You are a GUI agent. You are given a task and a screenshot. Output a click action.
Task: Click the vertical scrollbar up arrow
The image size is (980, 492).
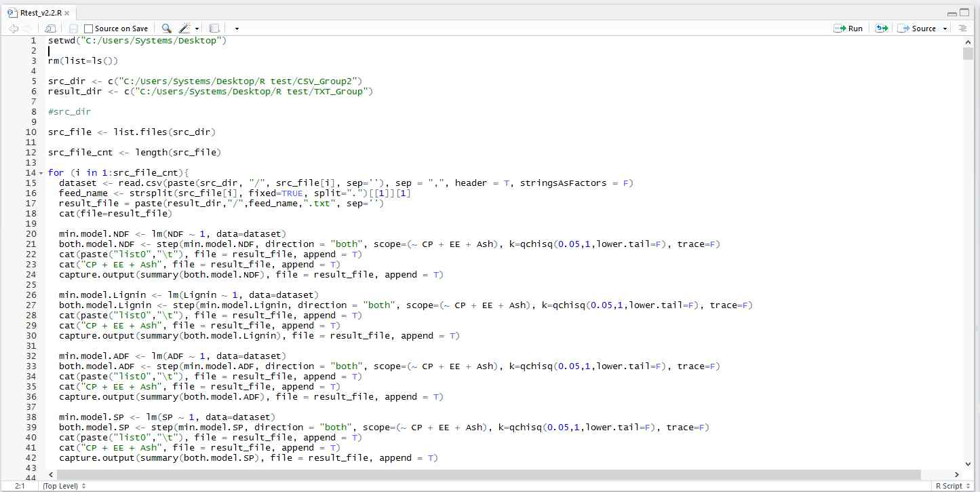pos(968,41)
